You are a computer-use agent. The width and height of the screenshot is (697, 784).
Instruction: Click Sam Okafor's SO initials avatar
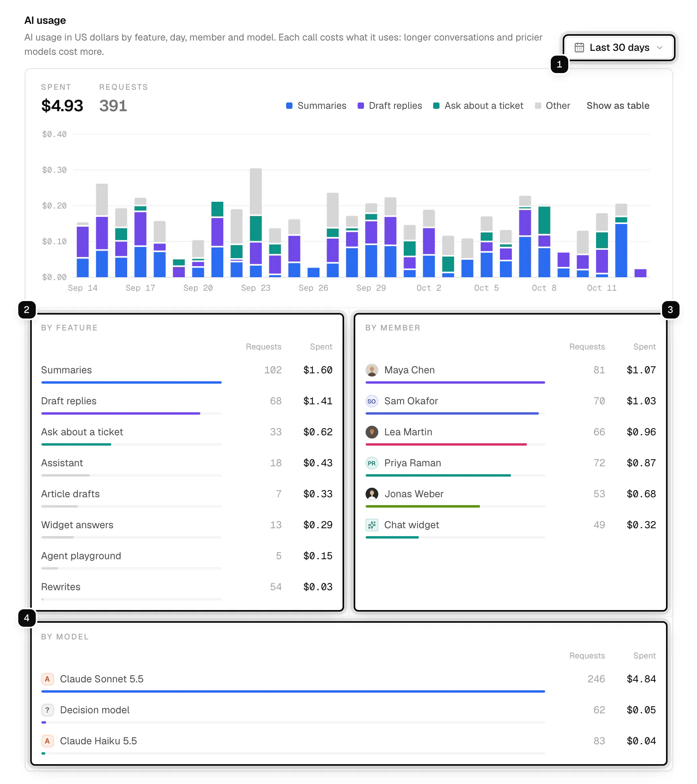pos(372,401)
